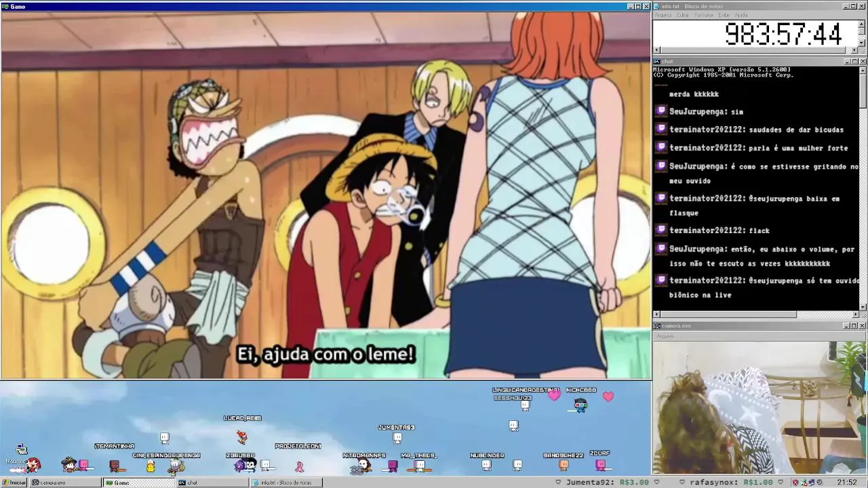868x488 pixels.
Task: Click the badge beside '@seujurupenga baixa em'
Action: click(661, 198)
